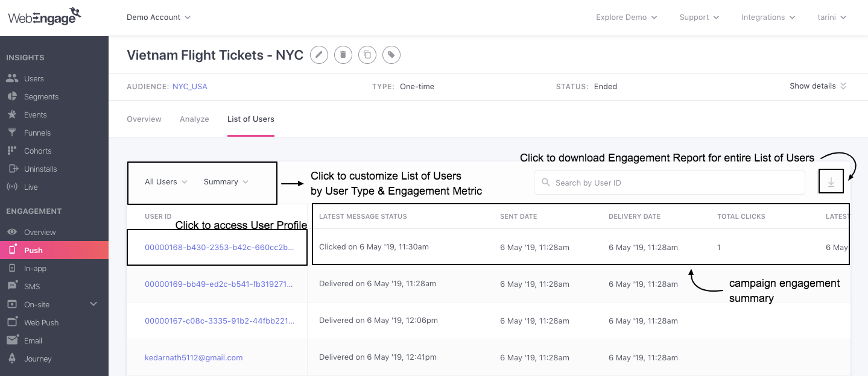Click the Sent Date column header
The image size is (868, 376).
[x=518, y=216]
